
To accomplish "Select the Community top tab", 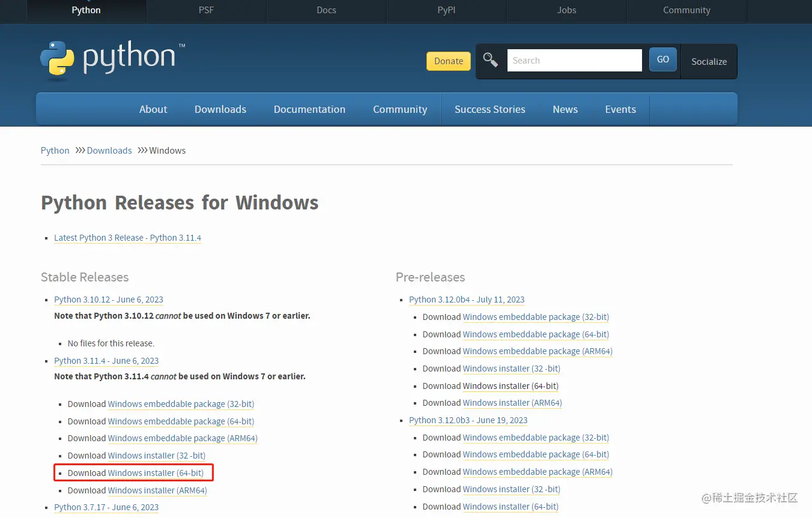I will (686, 10).
